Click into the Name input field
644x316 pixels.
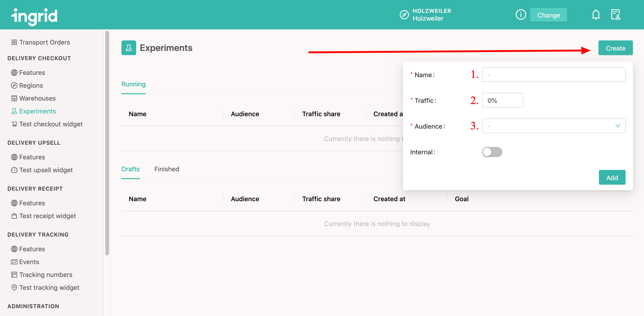(x=553, y=75)
